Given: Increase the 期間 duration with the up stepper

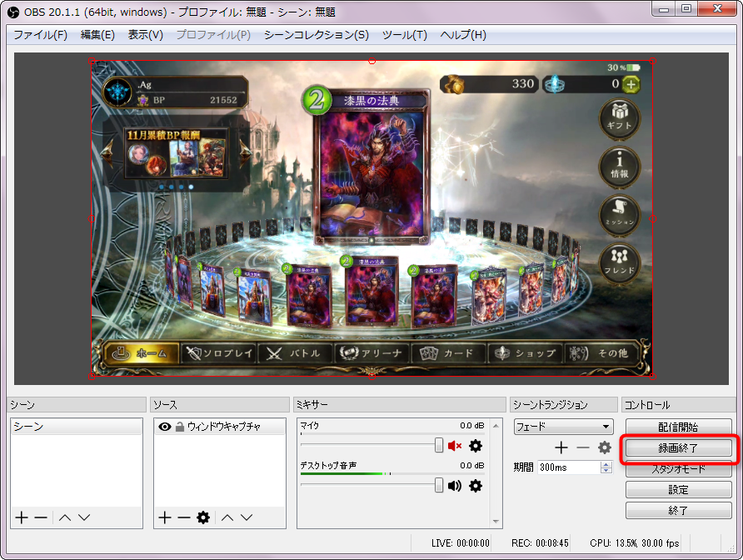Looking at the screenshot, I should coord(606,464).
